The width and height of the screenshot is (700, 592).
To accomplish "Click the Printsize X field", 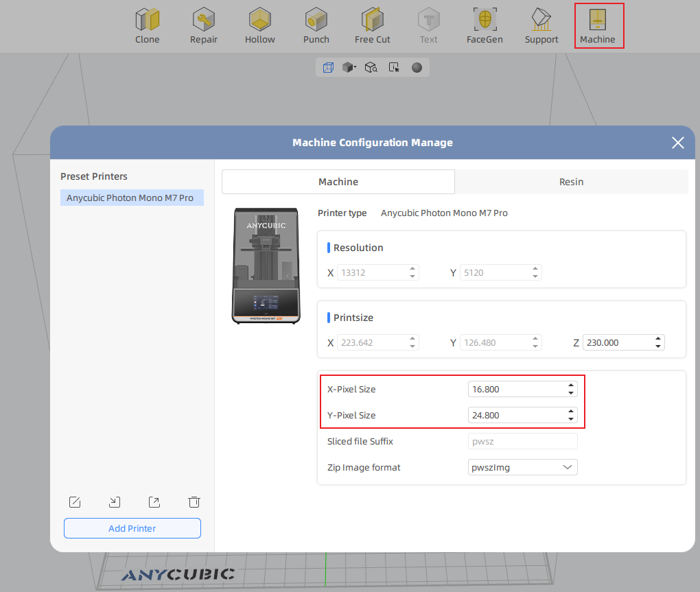I will [377, 342].
